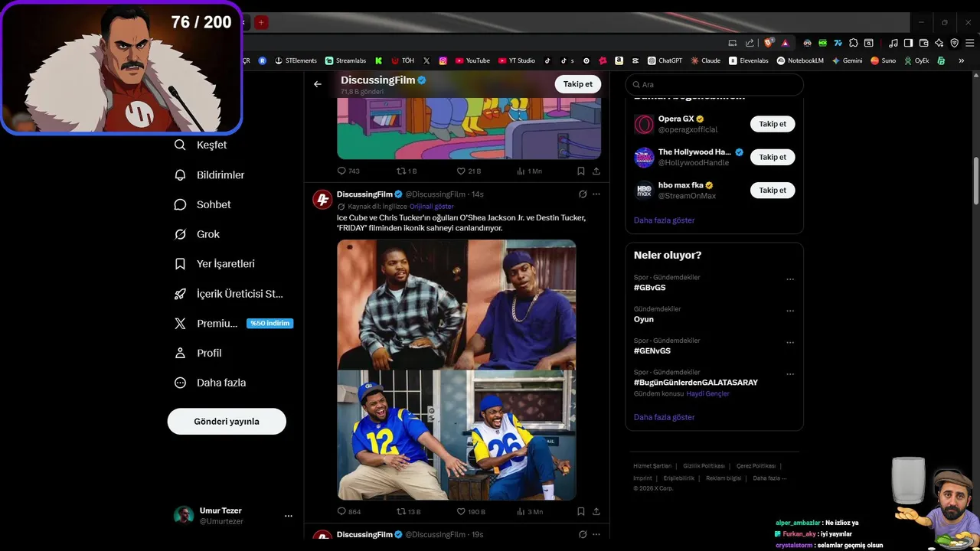980x551 pixels.
Task: Bookmark the Simpsons image tweet
Action: click(581, 171)
